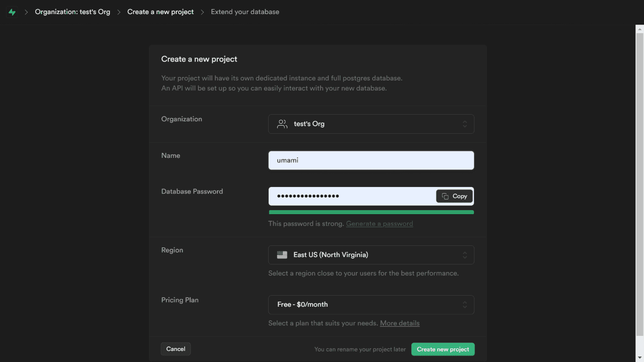This screenshot has height=362, width=644.
Task: Open More details about pricing plans
Action: 399,323
